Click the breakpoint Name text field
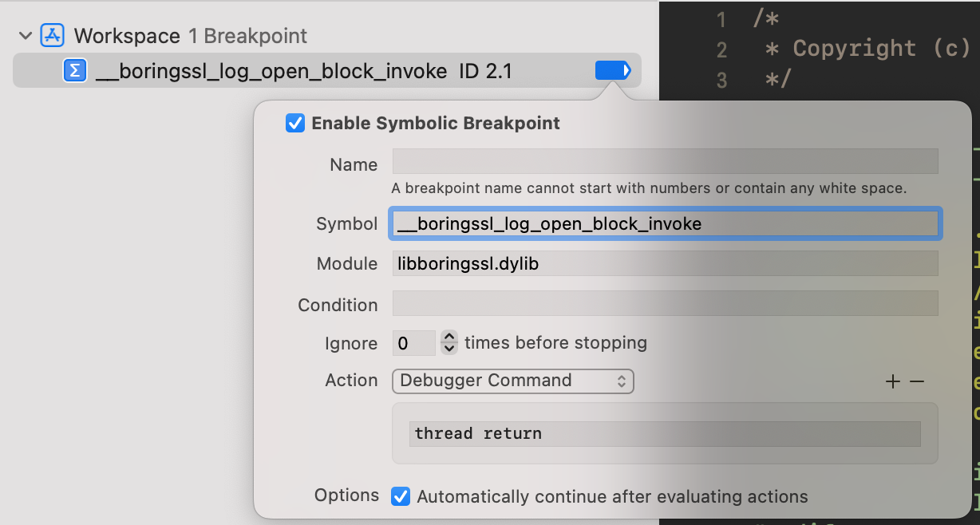 click(x=664, y=162)
